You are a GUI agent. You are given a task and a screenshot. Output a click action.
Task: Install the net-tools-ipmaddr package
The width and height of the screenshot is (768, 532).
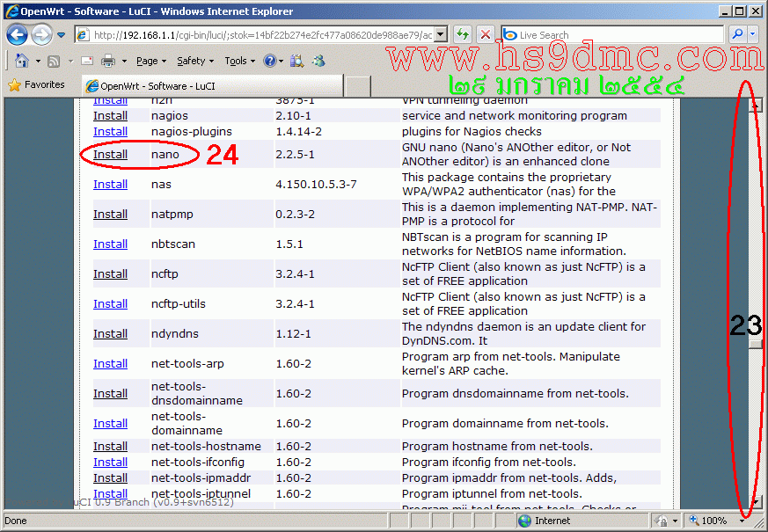tap(110, 477)
